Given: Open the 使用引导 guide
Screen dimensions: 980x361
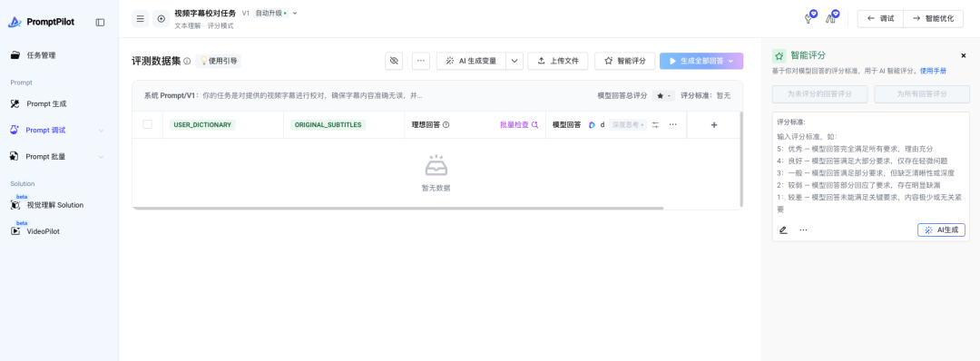Looking at the screenshot, I should [x=218, y=61].
